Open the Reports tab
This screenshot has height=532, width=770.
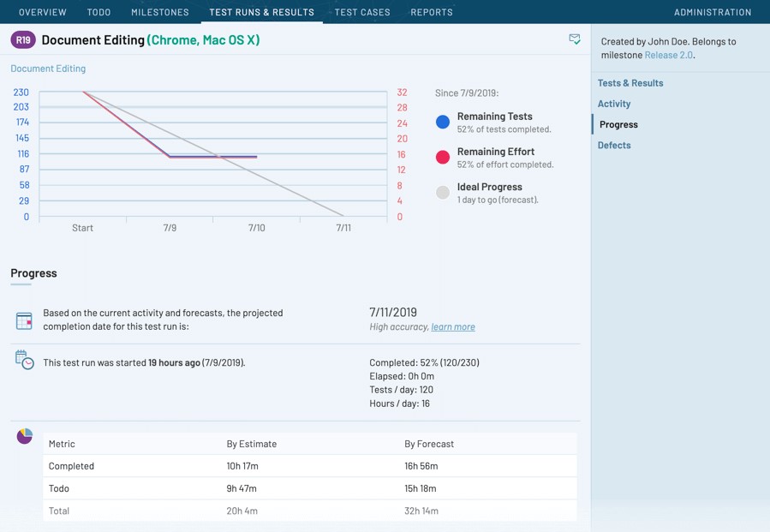(x=432, y=12)
